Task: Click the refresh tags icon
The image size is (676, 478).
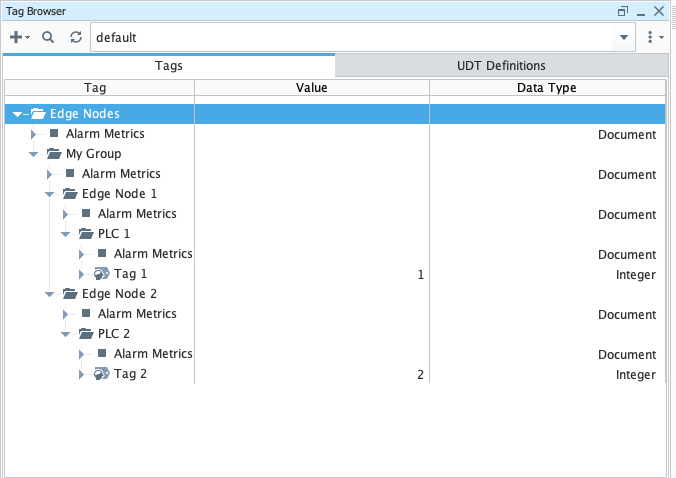Action: point(76,37)
